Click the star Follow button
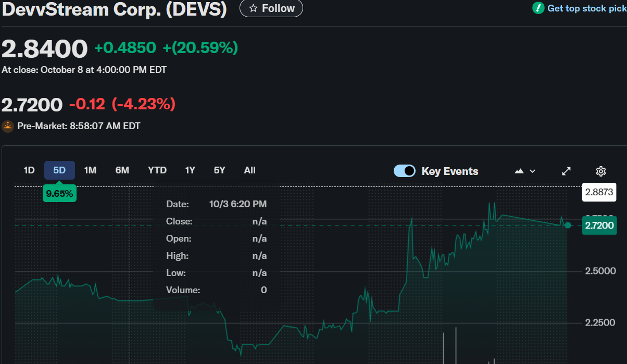The width and height of the screenshot is (627, 364). pyautogui.click(x=271, y=8)
